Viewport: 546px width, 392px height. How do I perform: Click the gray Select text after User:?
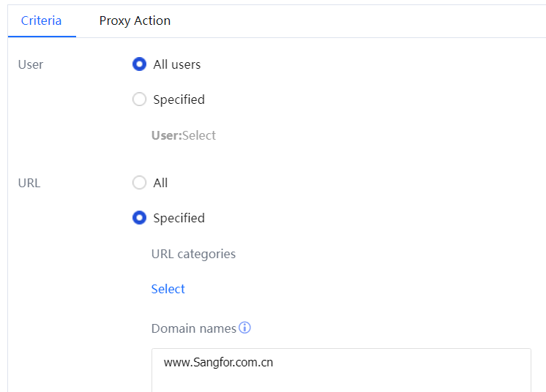(199, 135)
